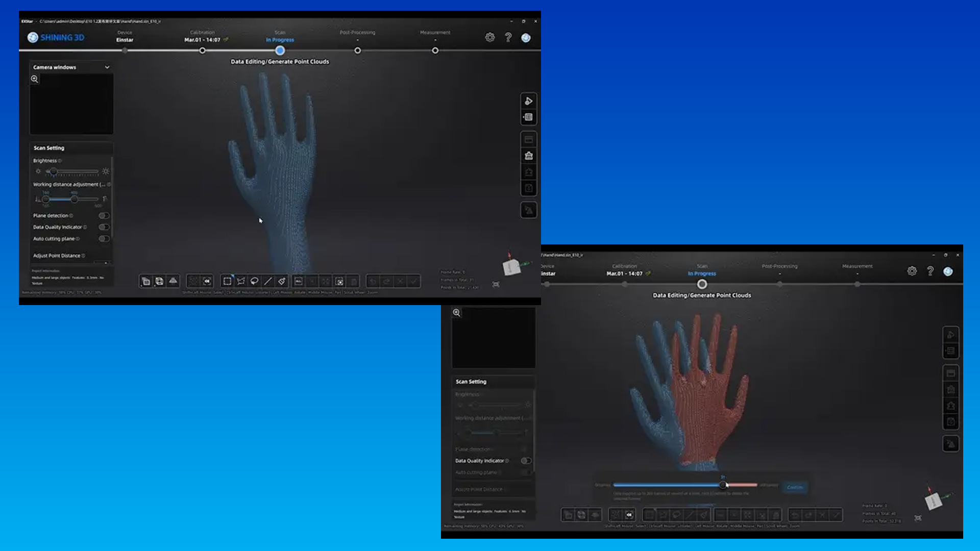Enable Auto cutting plane switch in top window

point(104,239)
